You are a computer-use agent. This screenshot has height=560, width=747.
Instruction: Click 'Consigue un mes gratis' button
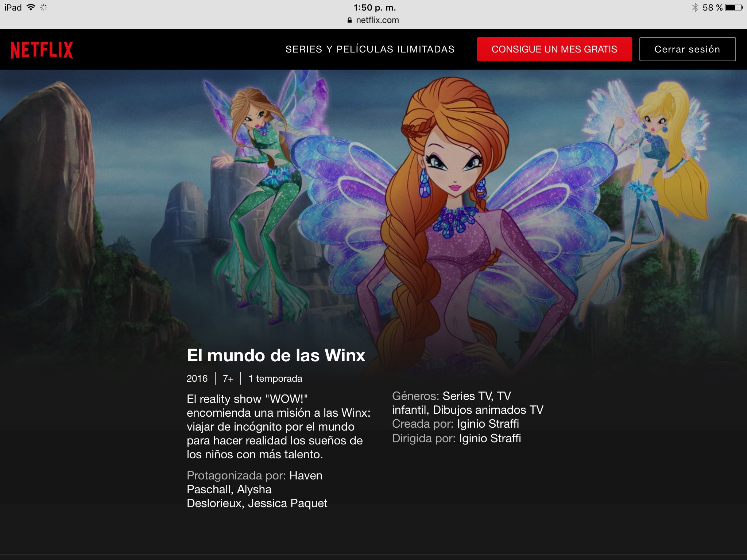[554, 49]
